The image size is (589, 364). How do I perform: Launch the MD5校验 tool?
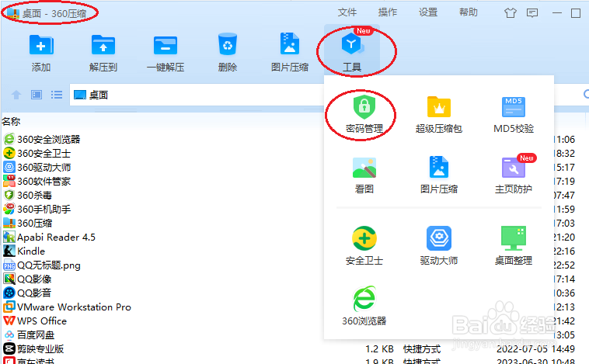[514, 114]
